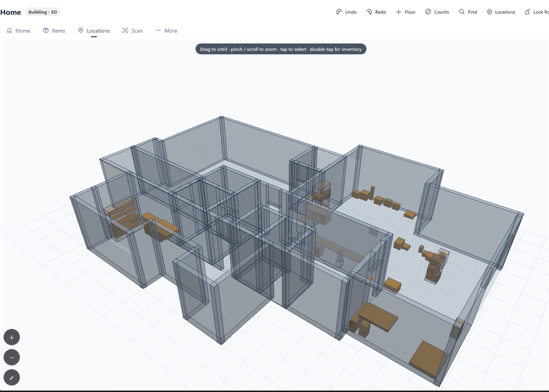Viewport: 549px width, 392px height.
Task: Click the Redo button
Action: coord(376,12)
